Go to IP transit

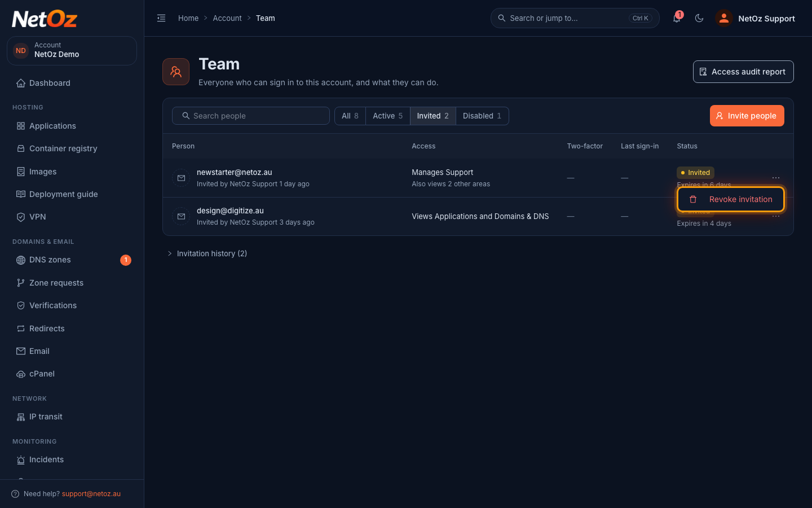tap(72, 417)
